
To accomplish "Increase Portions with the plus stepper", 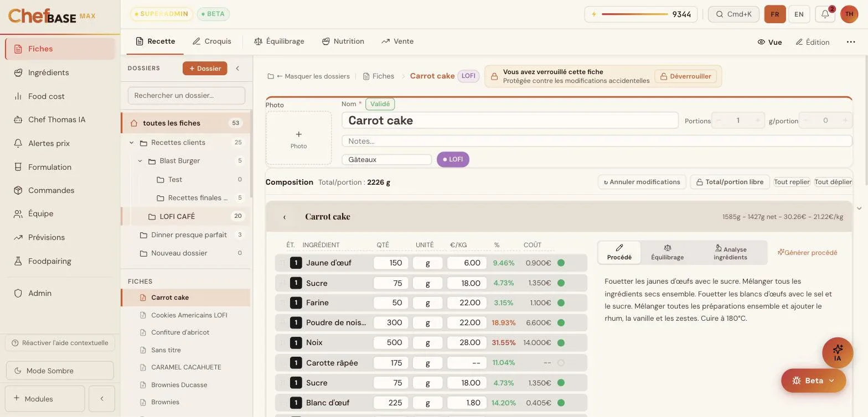I will (x=757, y=121).
